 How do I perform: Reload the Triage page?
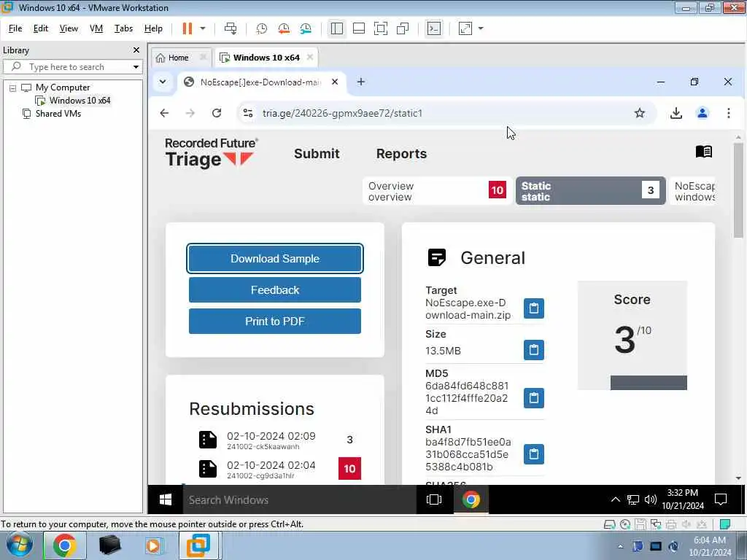(217, 113)
